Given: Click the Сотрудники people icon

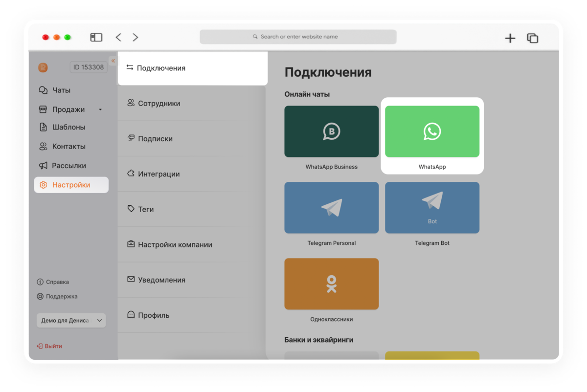Looking at the screenshot, I should point(131,103).
